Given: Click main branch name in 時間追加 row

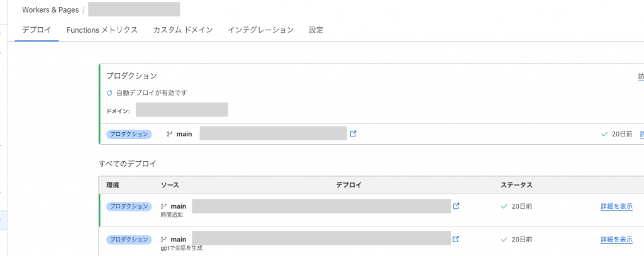Looking at the screenshot, I should (178, 206).
